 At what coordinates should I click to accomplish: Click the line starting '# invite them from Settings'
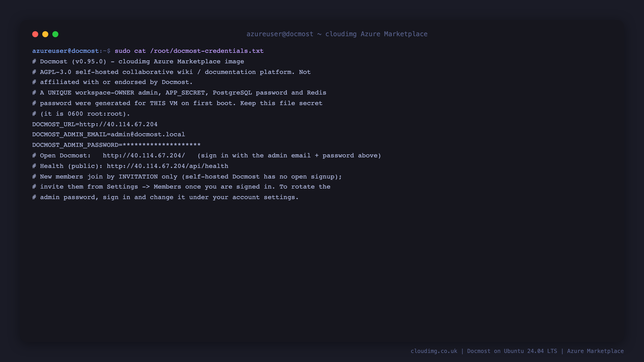182,187
